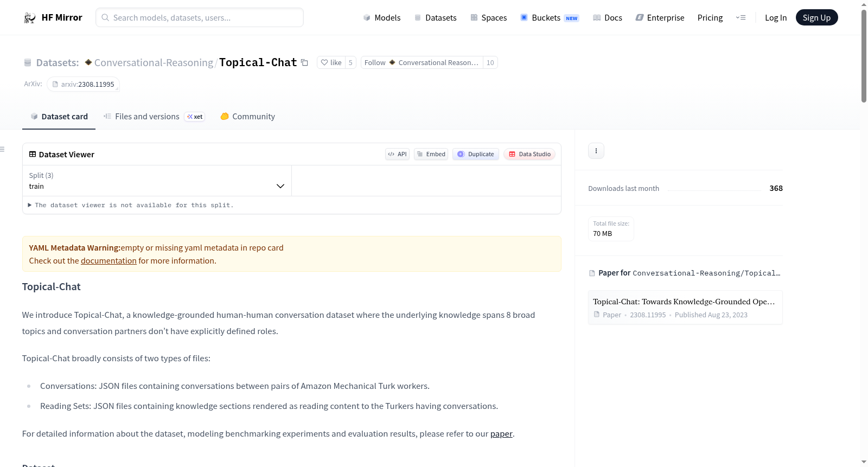Click the Embed button
Image resolution: width=868 pixels, height=467 pixels.
(x=431, y=154)
